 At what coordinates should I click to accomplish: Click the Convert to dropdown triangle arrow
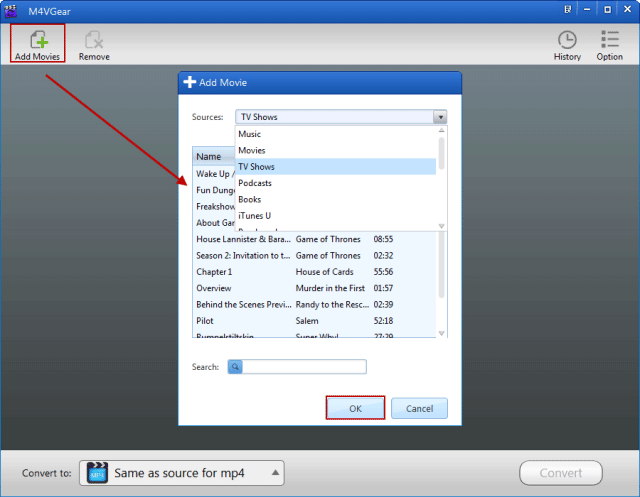(275, 473)
